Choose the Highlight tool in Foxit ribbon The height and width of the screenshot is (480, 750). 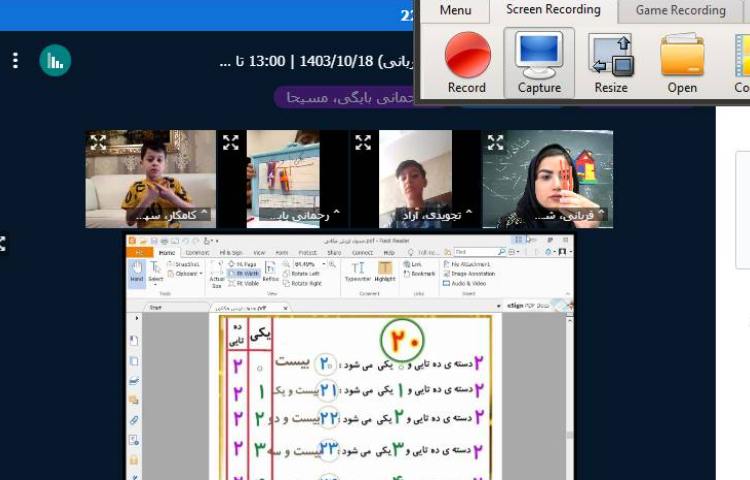click(385, 273)
